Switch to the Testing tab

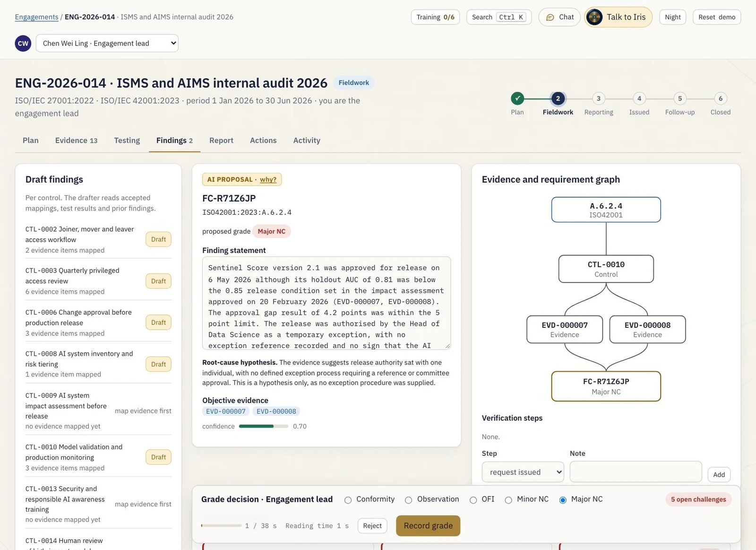[127, 140]
